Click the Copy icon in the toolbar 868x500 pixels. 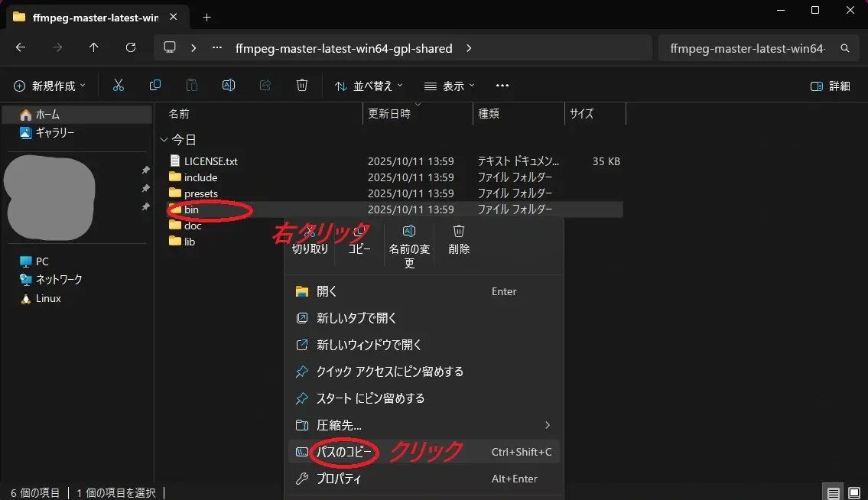point(155,85)
